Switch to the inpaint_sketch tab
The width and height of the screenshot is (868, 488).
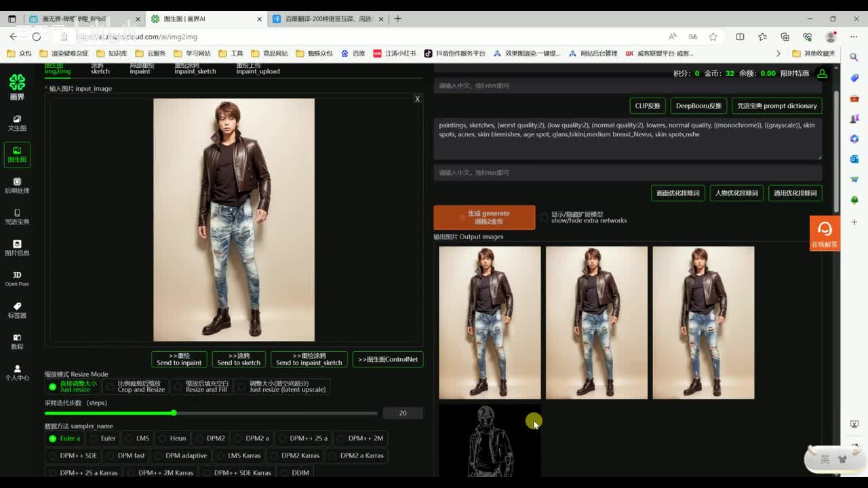tap(195, 68)
